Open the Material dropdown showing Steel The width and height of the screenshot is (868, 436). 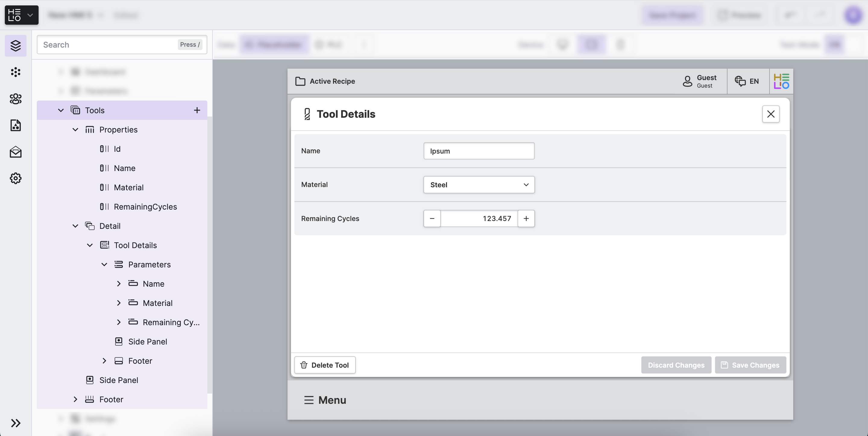(x=479, y=185)
